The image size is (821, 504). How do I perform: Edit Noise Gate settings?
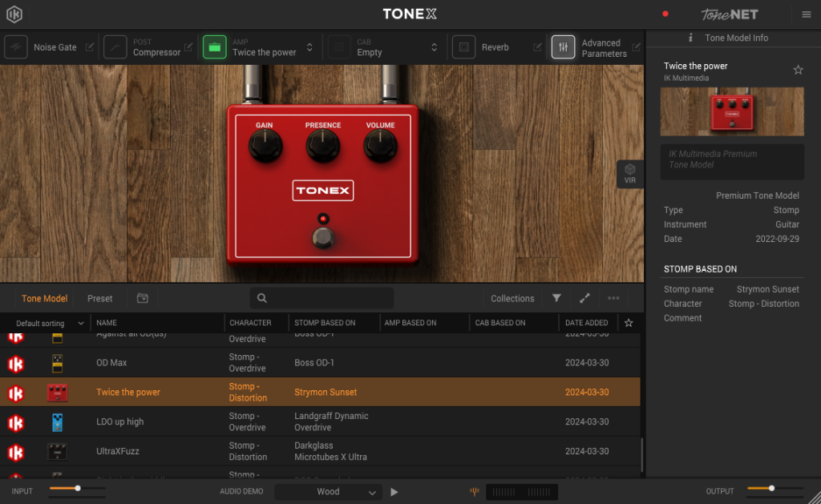[x=90, y=47]
